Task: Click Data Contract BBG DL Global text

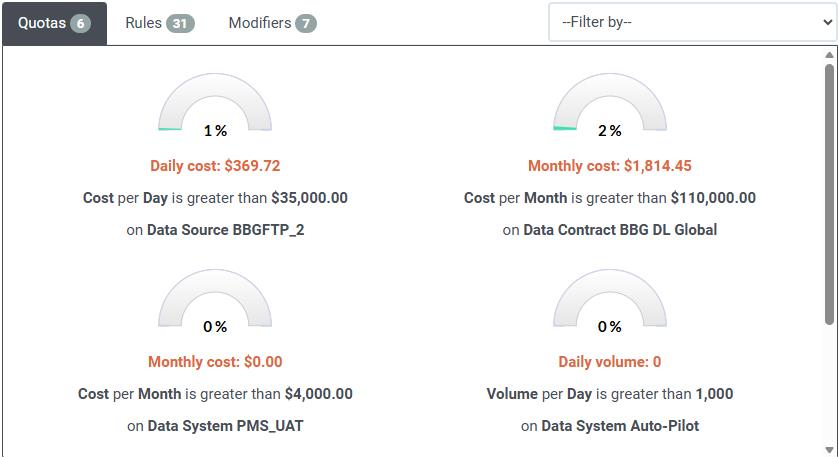Action: (619, 230)
